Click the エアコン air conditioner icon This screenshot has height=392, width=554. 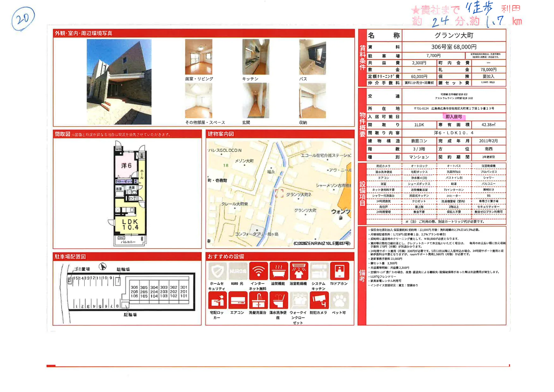pos(238,300)
